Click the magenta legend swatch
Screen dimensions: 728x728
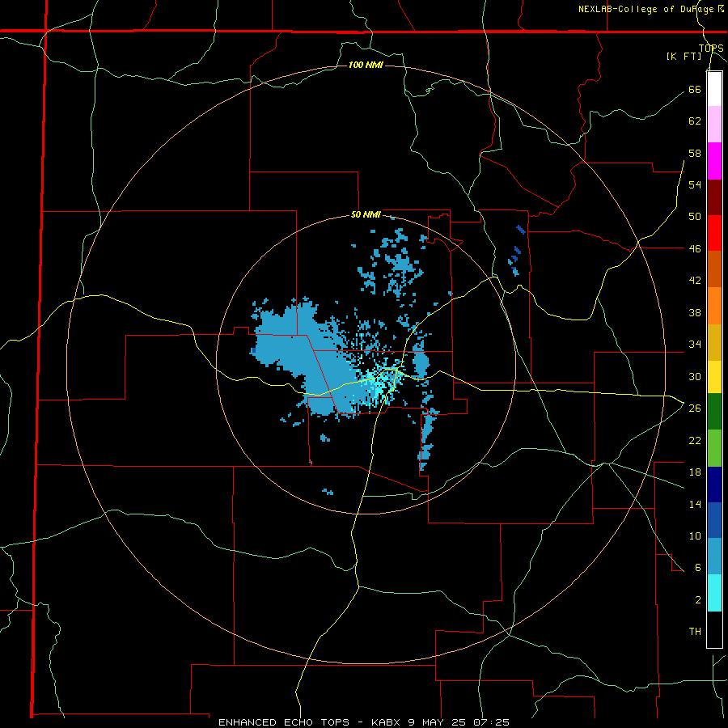pos(714,161)
